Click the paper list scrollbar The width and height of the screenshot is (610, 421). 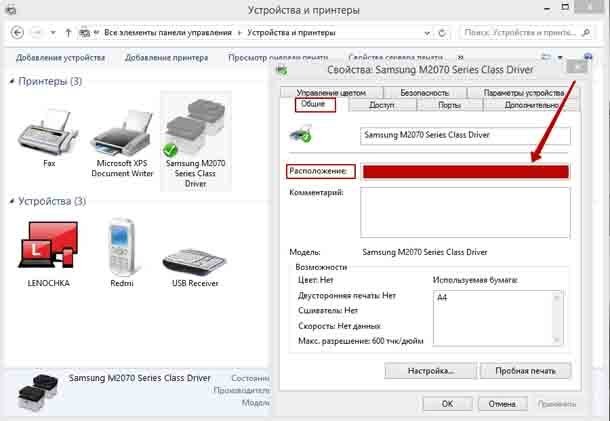(557, 318)
